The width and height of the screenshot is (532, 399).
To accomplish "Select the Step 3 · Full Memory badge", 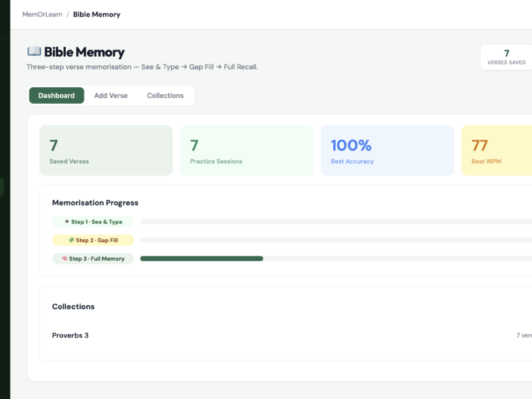I will [93, 259].
